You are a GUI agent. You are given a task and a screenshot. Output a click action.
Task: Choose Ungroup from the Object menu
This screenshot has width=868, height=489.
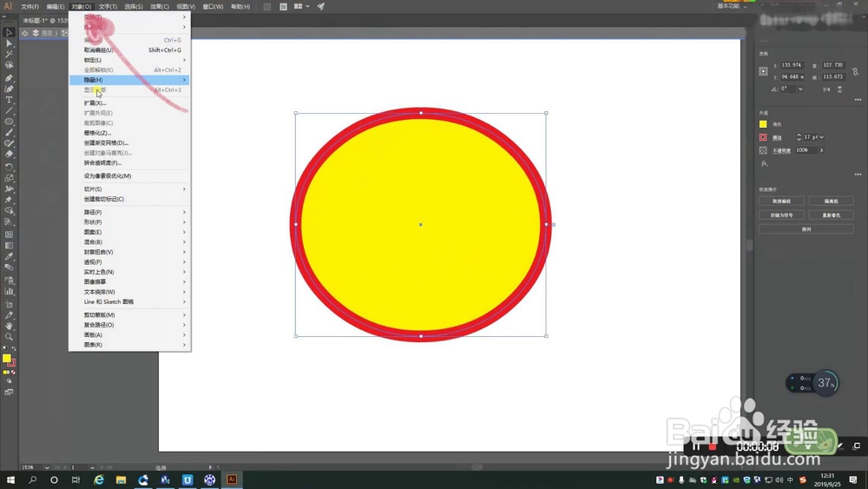click(129, 50)
